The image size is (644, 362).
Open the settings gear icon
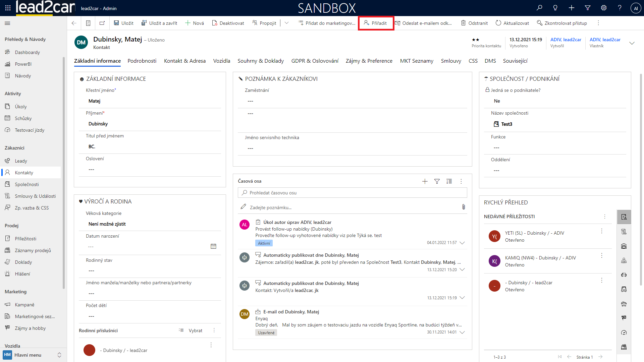click(x=604, y=8)
